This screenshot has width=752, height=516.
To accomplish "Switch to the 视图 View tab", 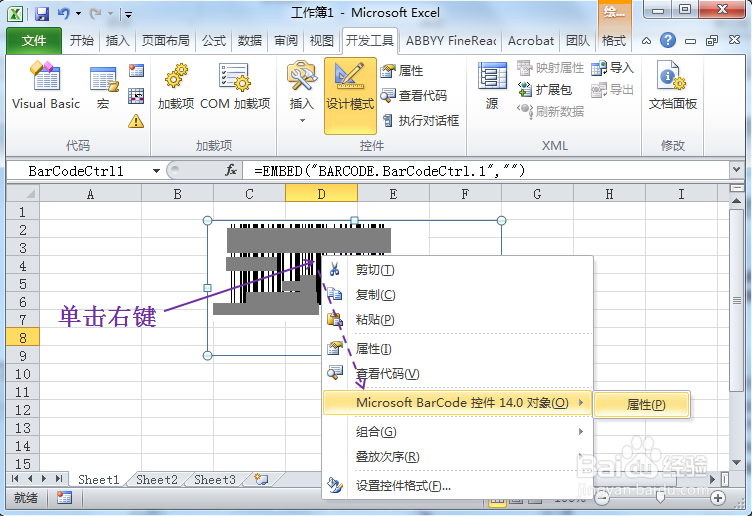I will coord(322,41).
